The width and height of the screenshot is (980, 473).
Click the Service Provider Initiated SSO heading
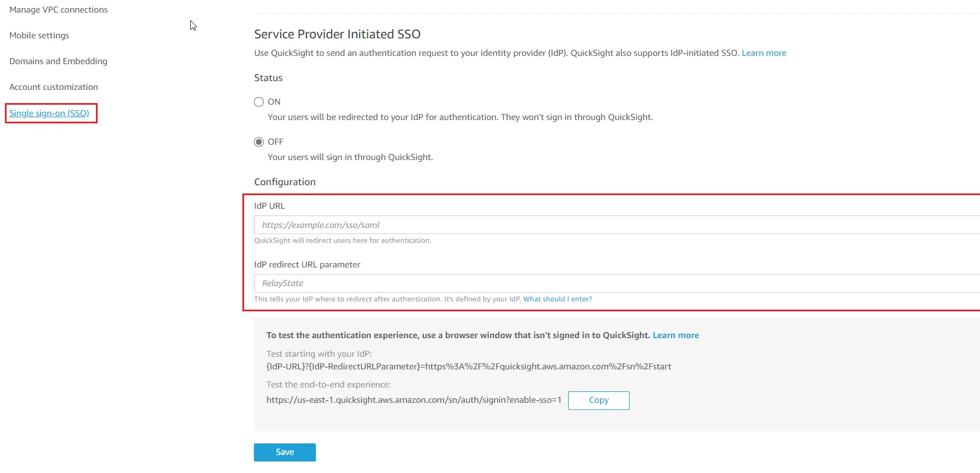[337, 34]
